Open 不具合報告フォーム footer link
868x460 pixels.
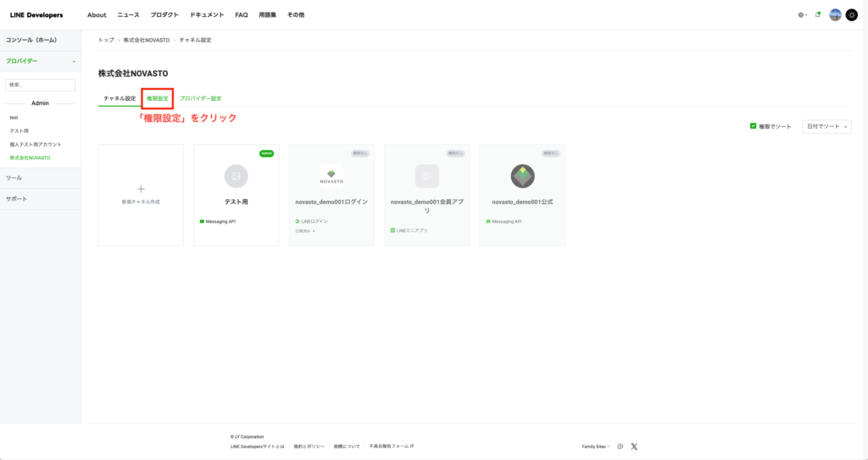391,446
